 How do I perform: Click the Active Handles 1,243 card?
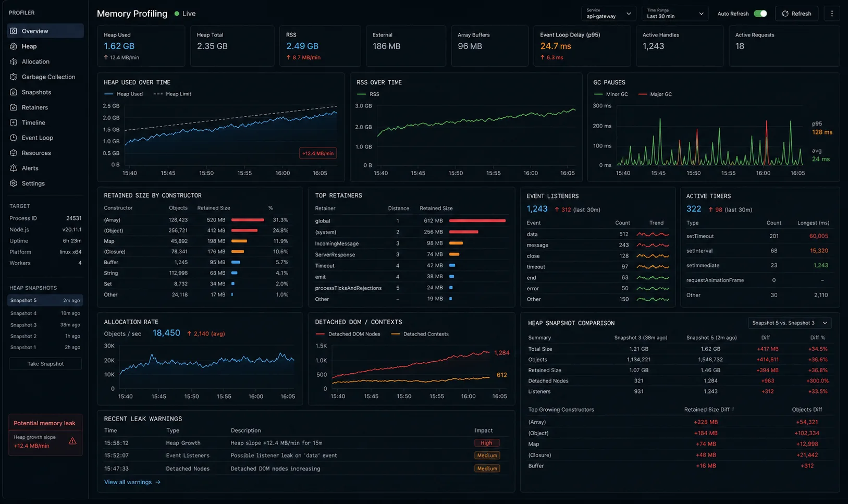coord(680,46)
